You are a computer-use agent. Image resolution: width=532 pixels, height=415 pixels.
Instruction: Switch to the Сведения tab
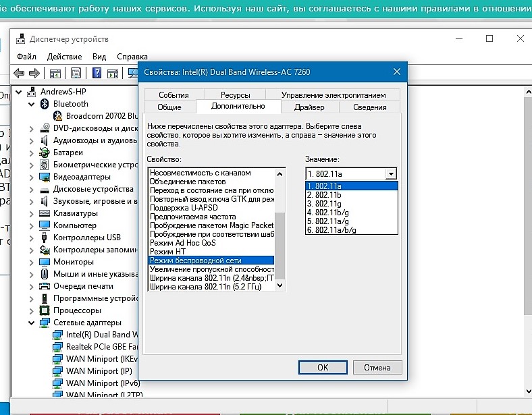pyautogui.click(x=370, y=107)
